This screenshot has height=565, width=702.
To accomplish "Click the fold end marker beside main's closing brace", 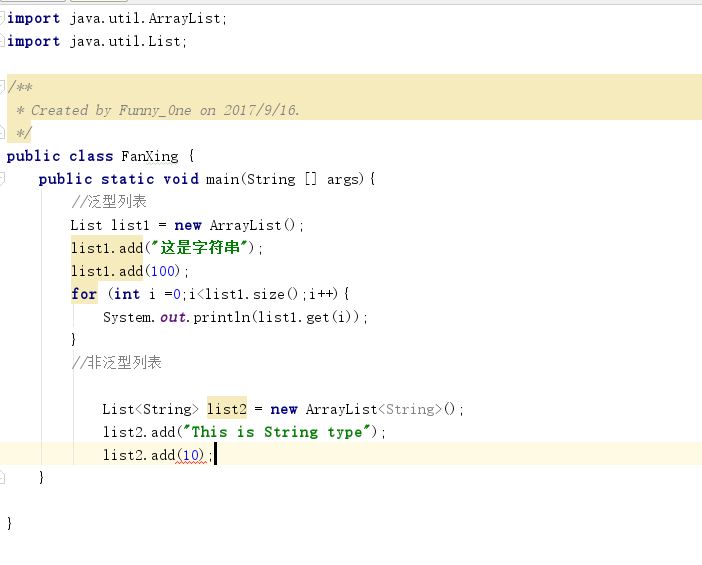I will coord(2,478).
